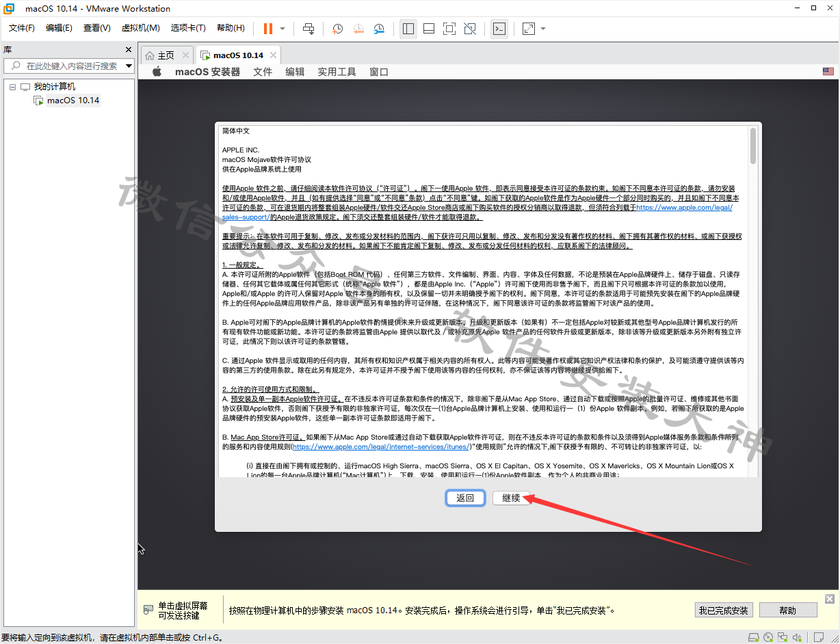840x644 pixels.
Task: Close the yellow install hint bar
Action: (830, 599)
